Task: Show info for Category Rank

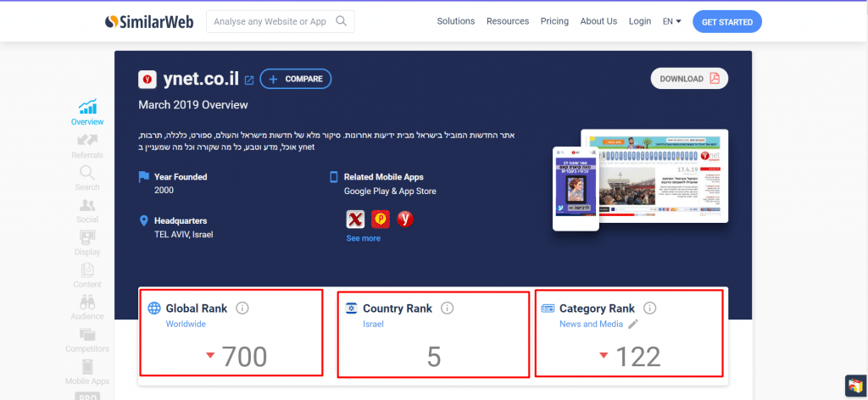Action: tap(650, 308)
